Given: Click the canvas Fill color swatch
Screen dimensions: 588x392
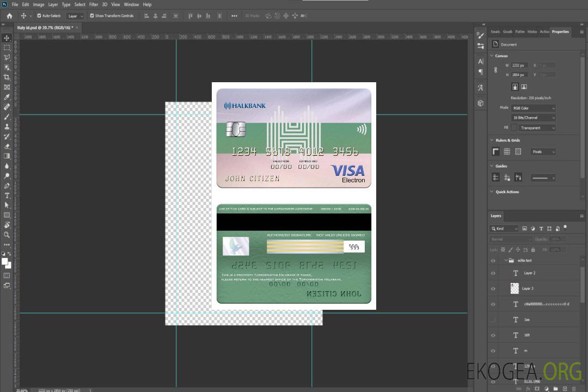Looking at the screenshot, I should (514, 128).
